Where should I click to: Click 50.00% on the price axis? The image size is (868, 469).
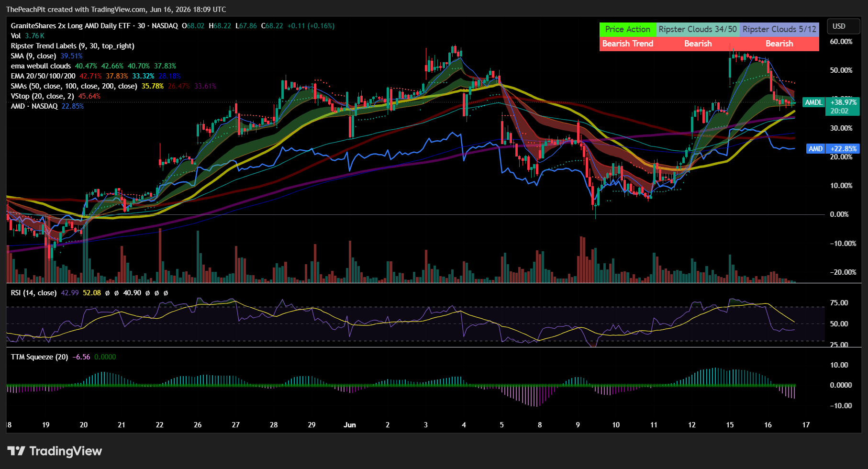[841, 70]
